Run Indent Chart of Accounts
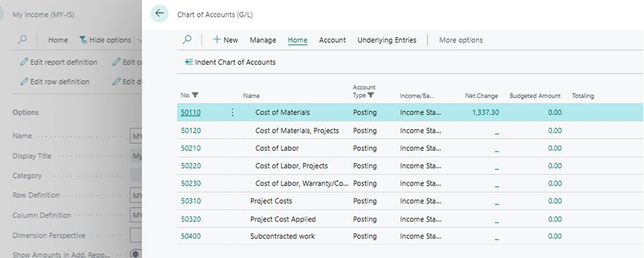The width and height of the screenshot is (644, 258). [x=230, y=62]
